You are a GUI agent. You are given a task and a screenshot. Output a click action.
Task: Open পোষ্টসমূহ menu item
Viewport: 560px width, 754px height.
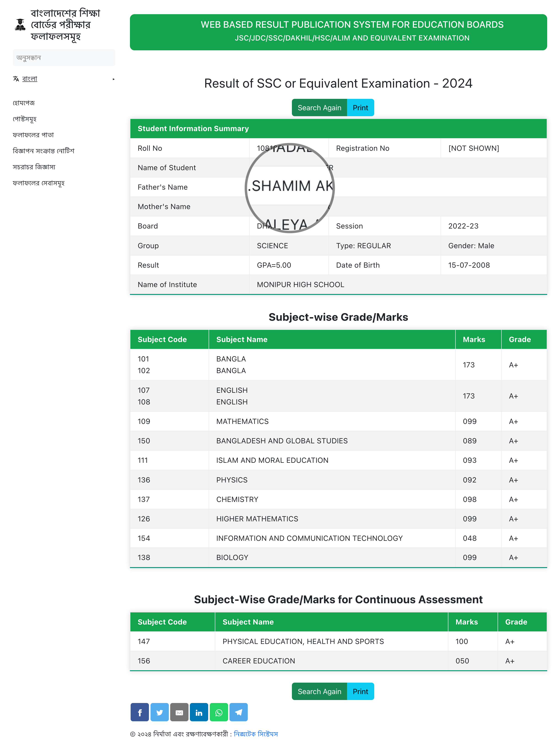[24, 119]
